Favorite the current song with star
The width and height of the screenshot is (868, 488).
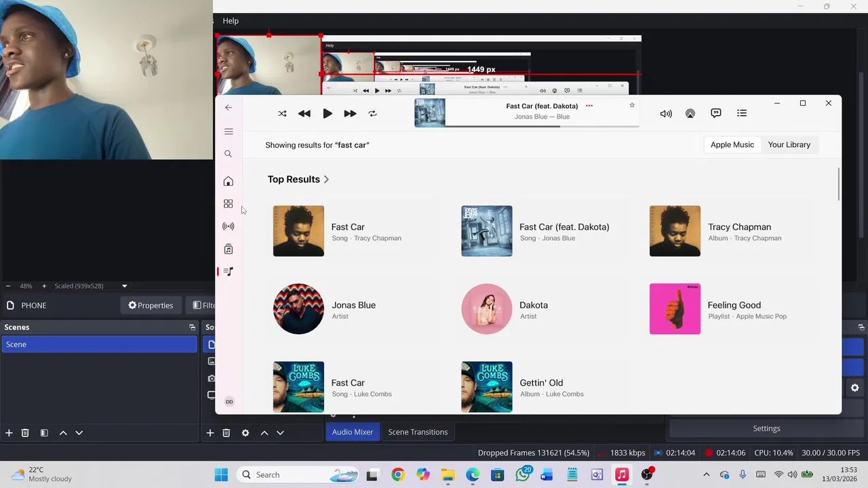632,105
